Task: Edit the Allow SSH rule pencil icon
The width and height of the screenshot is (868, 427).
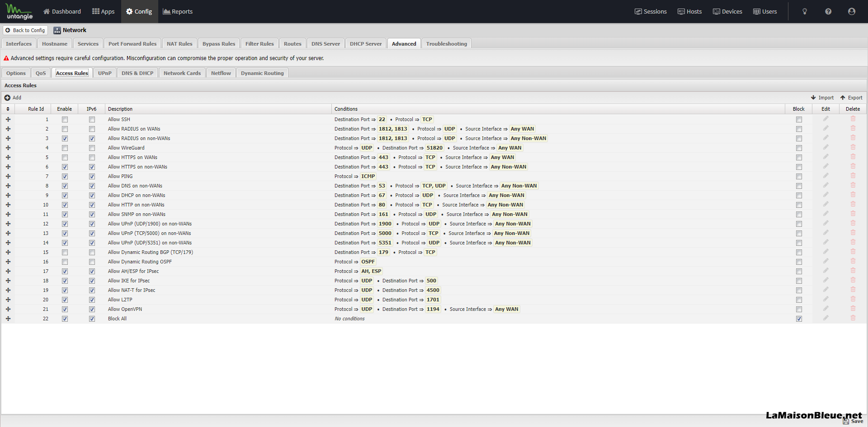Action: (x=826, y=119)
